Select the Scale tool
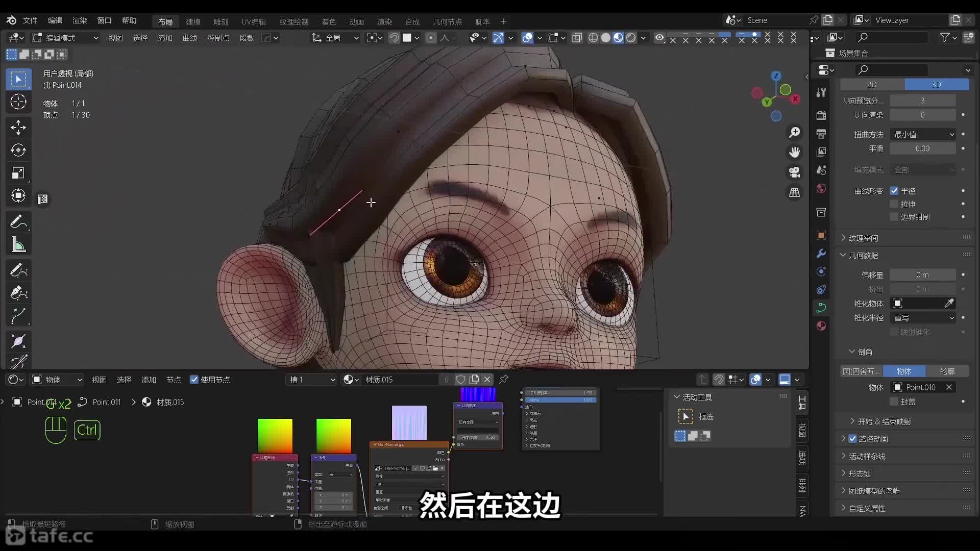The width and height of the screenshot is (980, 551). coord(18,173)
